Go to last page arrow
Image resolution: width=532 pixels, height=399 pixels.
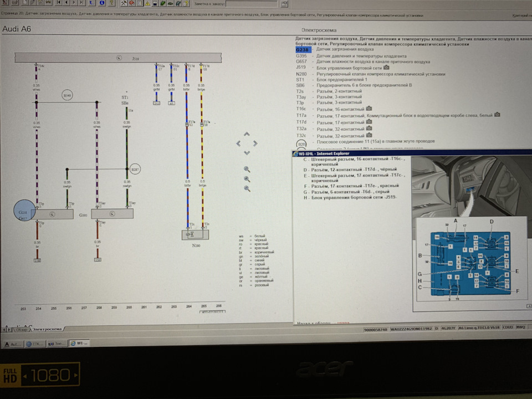click(81, 3)
